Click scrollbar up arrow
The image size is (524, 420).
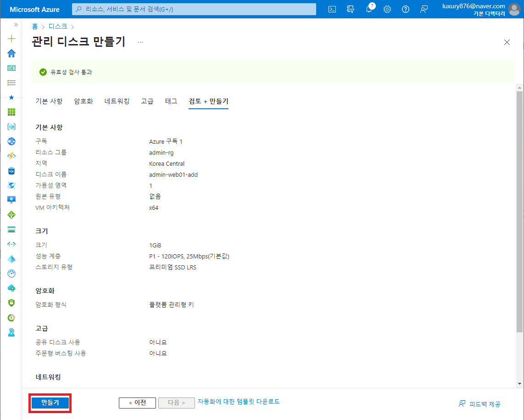(x=519, y=88)
